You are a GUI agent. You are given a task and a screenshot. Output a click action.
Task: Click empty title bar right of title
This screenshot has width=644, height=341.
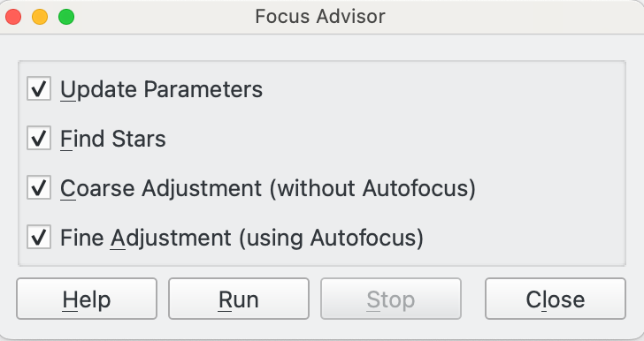[513, 17]
